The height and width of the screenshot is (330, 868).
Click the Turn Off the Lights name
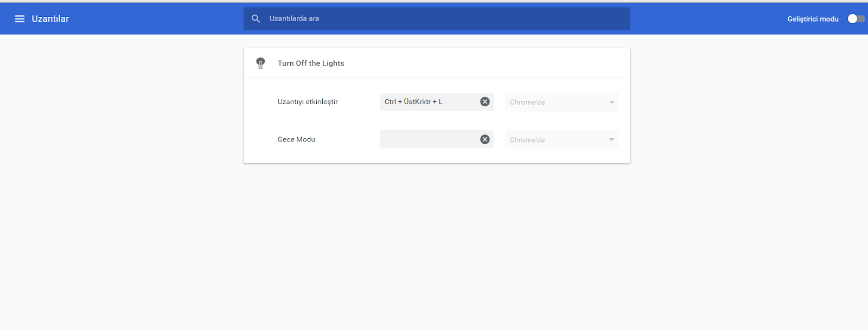click(311, 63)
